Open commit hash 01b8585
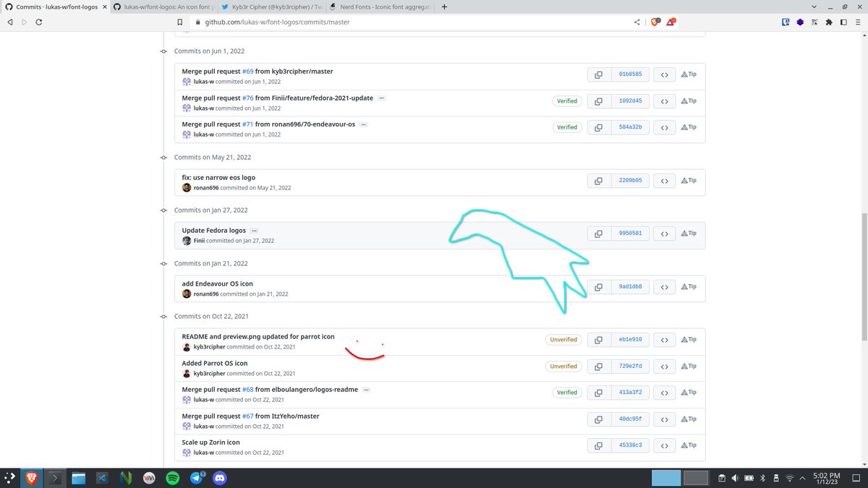868x488 pixels. (x=631, y=74)
